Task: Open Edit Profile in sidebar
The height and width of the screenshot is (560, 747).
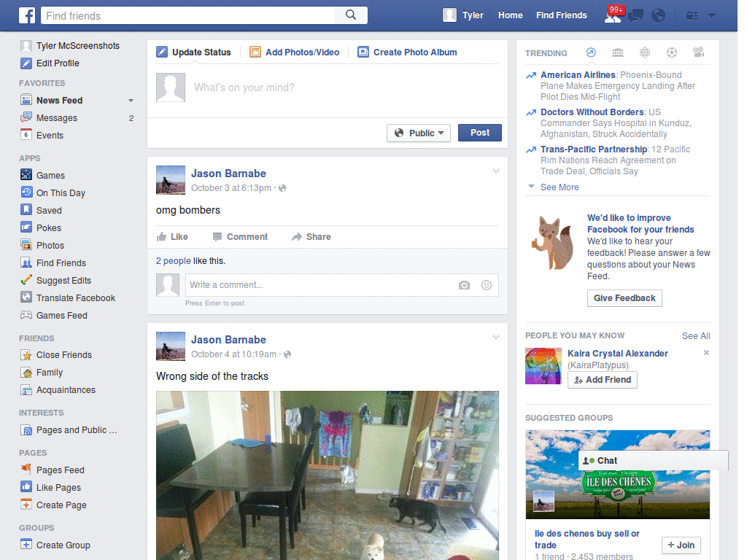Action: (50, 63)
